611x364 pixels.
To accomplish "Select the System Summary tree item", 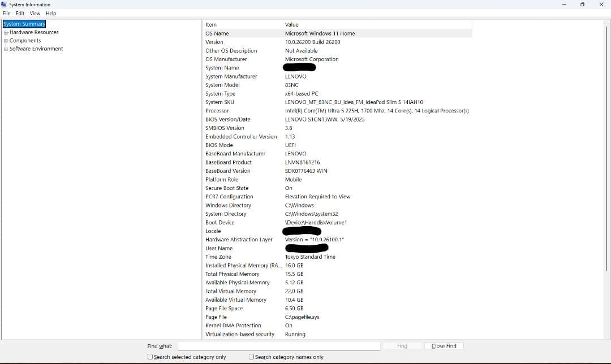I will coord(24,24).
